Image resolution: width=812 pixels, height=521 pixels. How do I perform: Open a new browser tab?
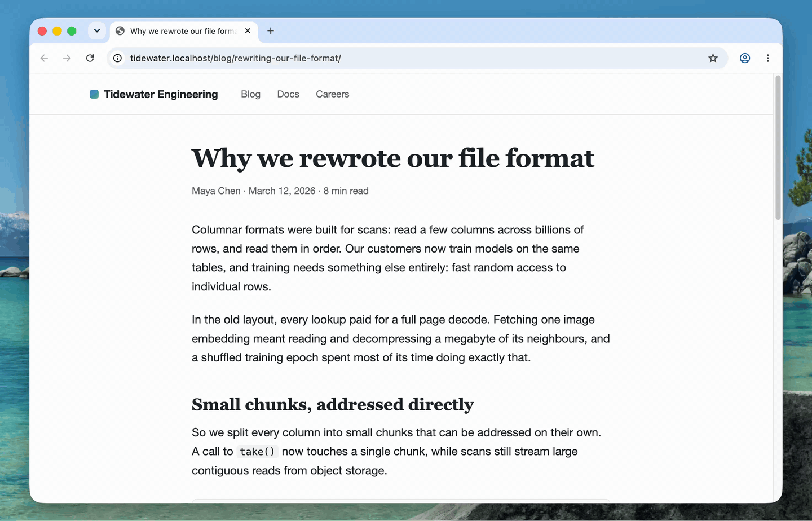pos(271,31)
